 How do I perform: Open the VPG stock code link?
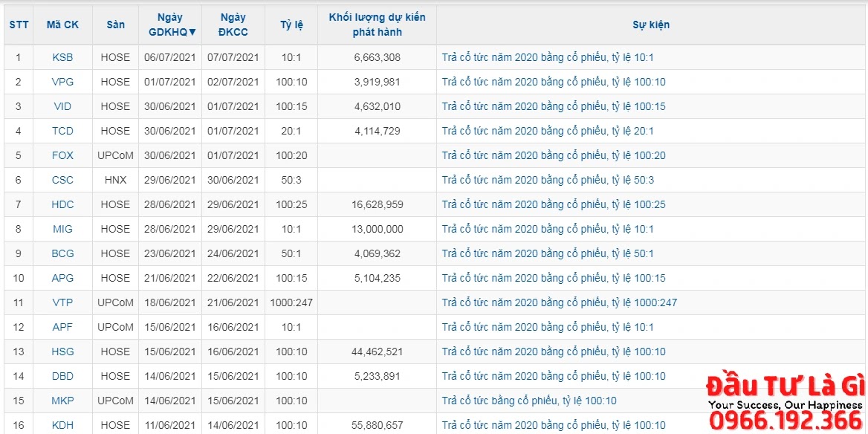coord(62,82)
